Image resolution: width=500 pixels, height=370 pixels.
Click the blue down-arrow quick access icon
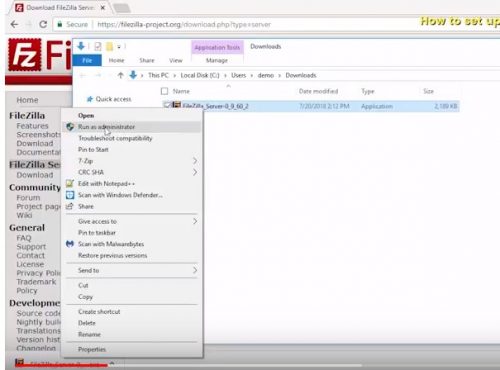(81, 46)
